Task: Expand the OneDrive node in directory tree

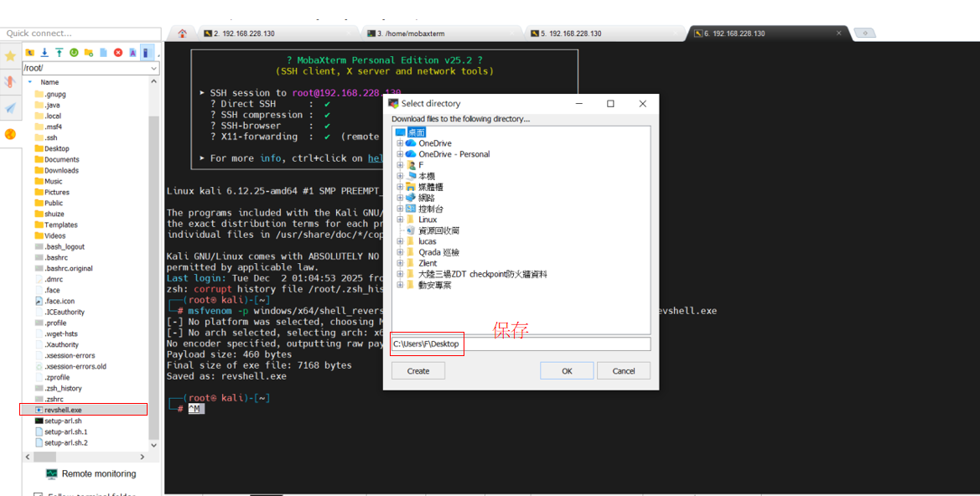Action: coord(400,143)
